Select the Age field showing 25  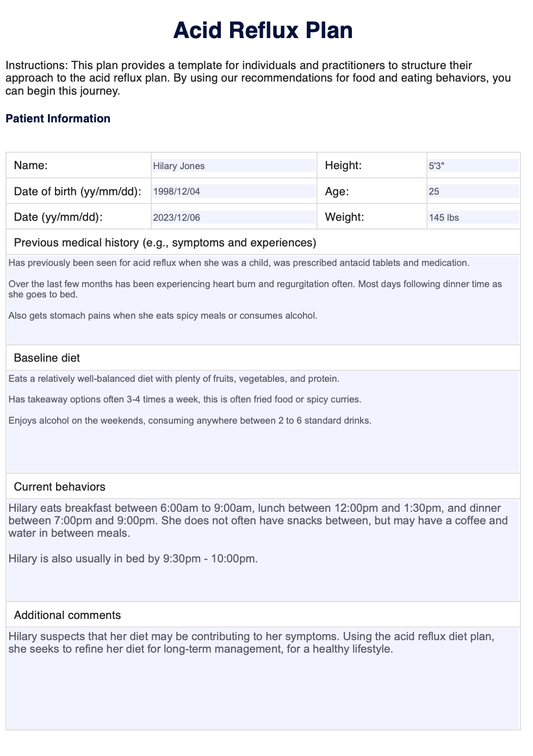click(x=473, y=191)
